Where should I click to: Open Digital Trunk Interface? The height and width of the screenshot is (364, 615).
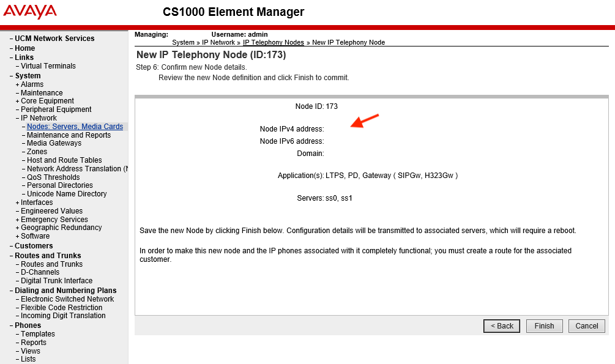click(x=56, y=281)
